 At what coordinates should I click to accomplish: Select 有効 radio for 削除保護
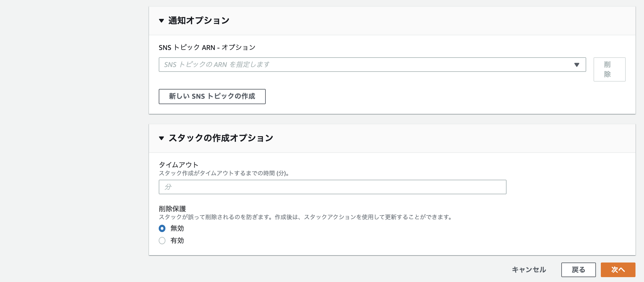(162, 241)
